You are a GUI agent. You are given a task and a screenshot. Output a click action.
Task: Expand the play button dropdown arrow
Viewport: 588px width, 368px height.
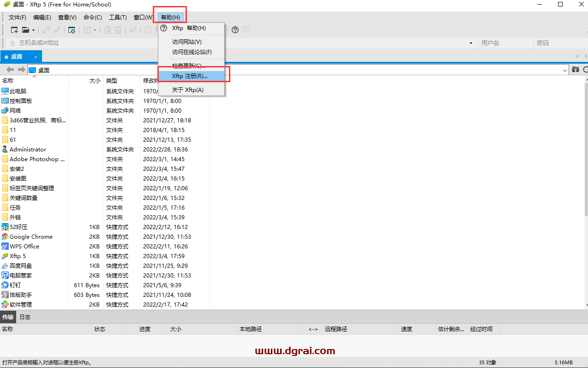point(95,30)
